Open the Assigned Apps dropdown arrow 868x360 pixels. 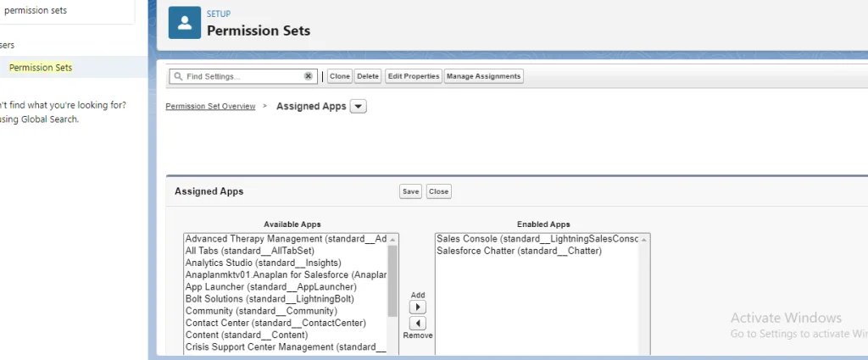359,106
